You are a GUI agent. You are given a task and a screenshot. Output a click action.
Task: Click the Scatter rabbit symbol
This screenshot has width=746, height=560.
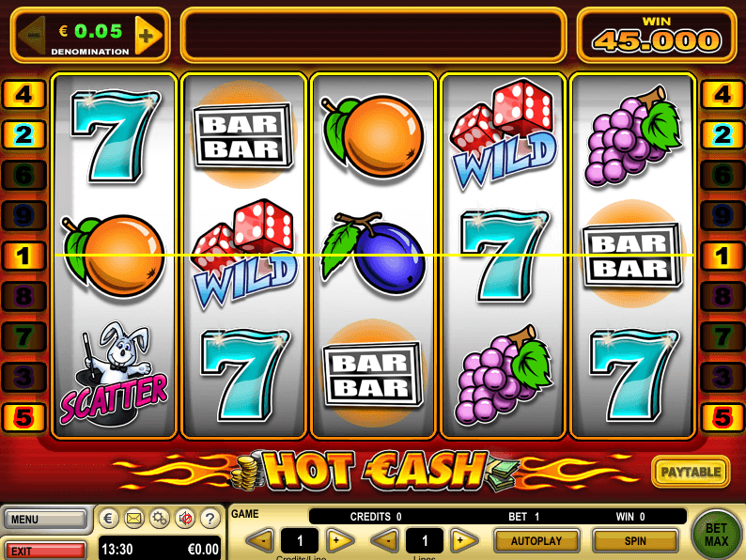115,374
